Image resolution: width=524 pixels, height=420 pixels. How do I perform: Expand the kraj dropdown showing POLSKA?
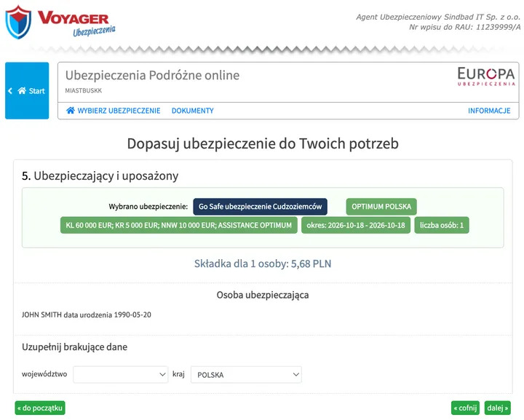pyautogui.click(x=246, y=375)
